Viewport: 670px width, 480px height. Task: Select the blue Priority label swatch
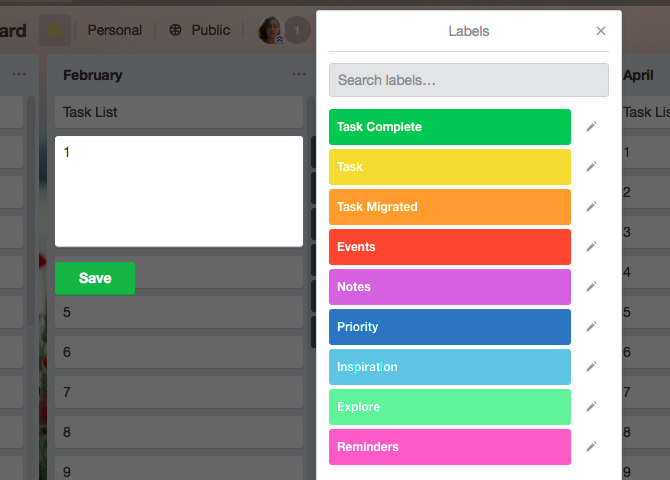point(449,327)
